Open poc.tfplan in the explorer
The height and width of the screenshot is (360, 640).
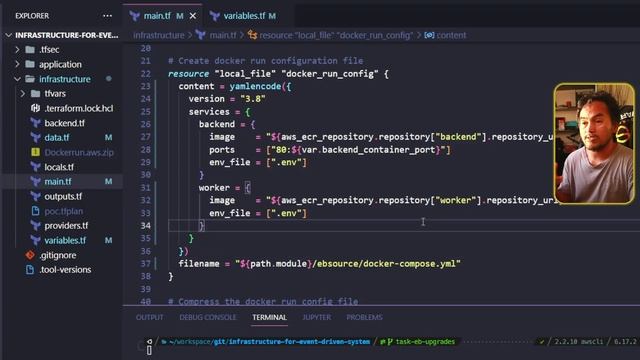(x=64, y=211)
